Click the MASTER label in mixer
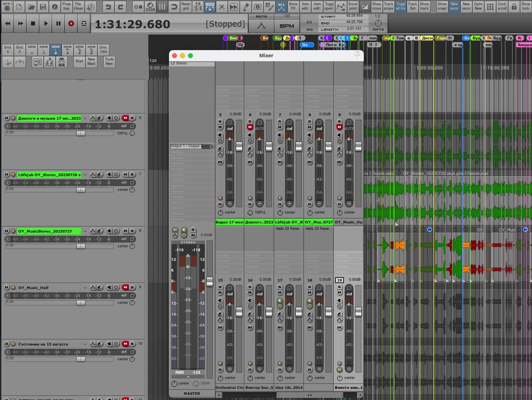Image resolution: width=532 pixels, height=400 pixels. (x=192, y=393)
